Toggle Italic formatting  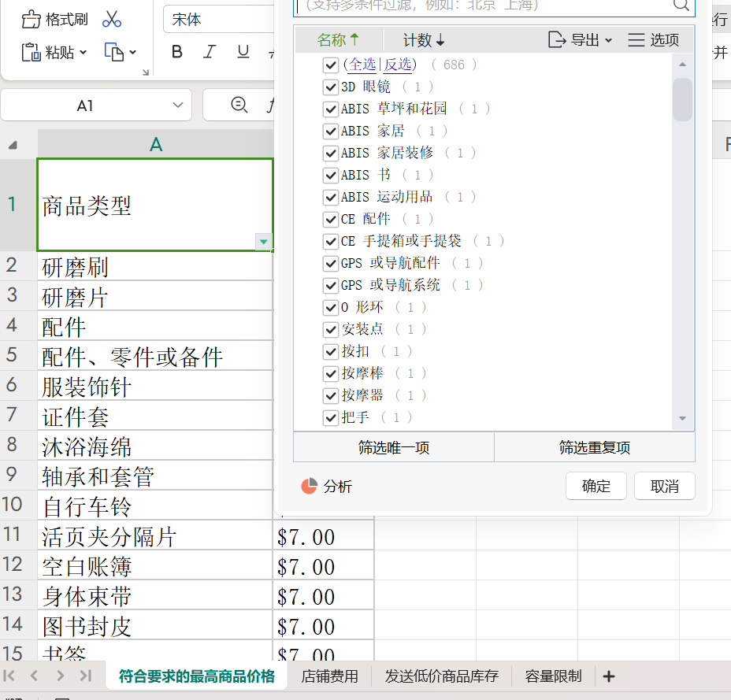click(x=210, y=52)
